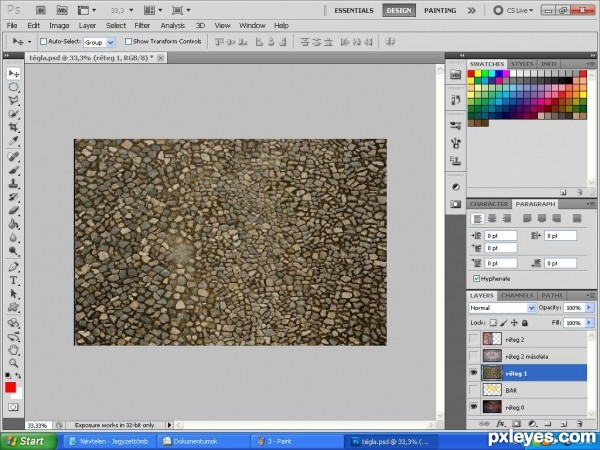
Task: Click the white background color swatch
Action: [x=18, y=395]
